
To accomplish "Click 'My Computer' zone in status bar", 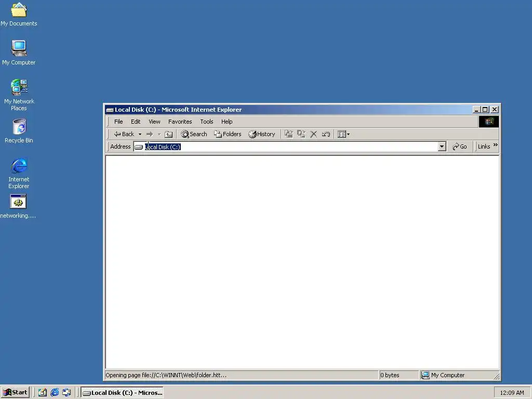I will pos(443,375).
